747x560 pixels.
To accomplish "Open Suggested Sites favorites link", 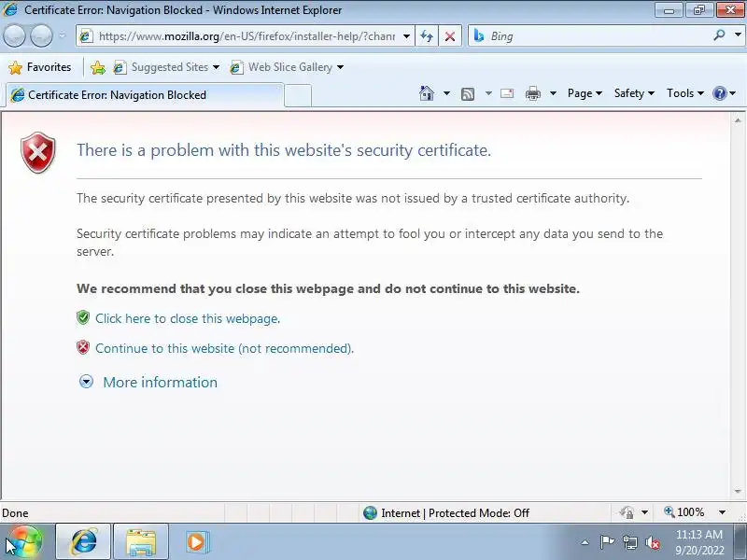I will click(x=167, y=67).
